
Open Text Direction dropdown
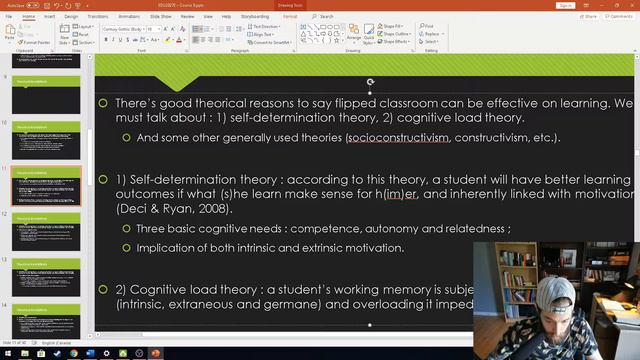pos(264,27)
